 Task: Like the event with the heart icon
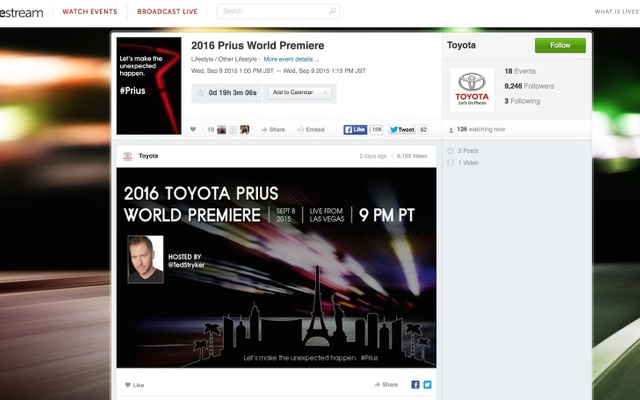193,129
